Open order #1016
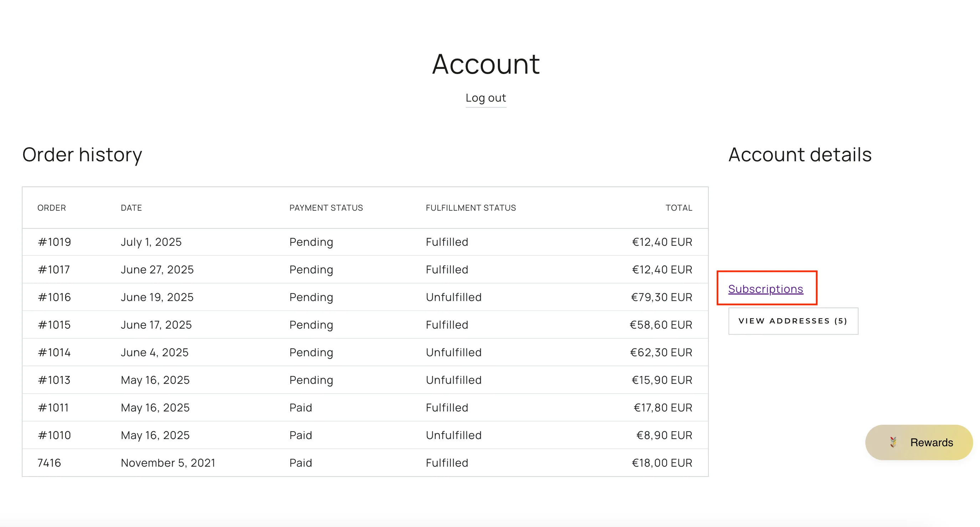980x527 pixels. [55, 297]
